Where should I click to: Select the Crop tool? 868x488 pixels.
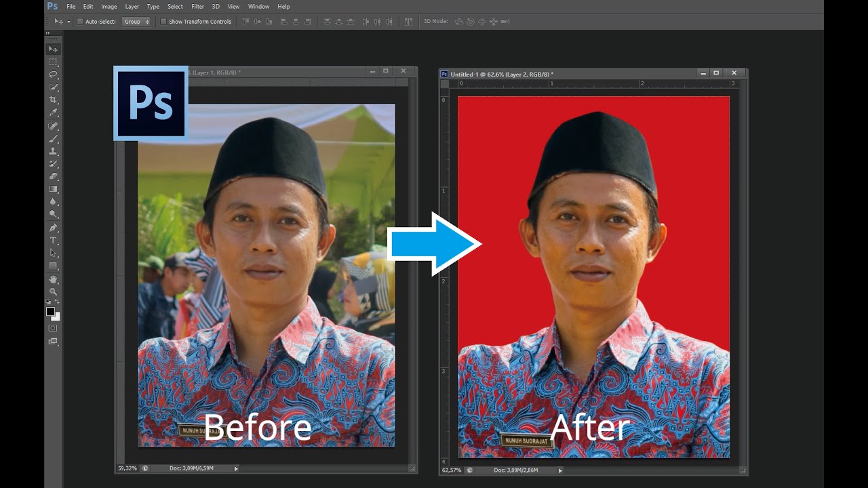point(53,100)
